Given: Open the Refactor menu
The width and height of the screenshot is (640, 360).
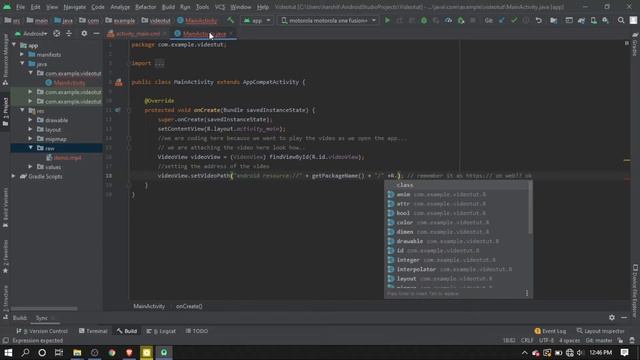Looking at the screenshot, I should (145, 7).
